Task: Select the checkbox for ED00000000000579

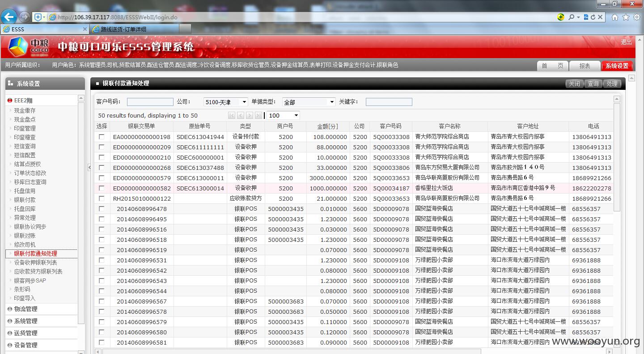Action: coord(102,178)
